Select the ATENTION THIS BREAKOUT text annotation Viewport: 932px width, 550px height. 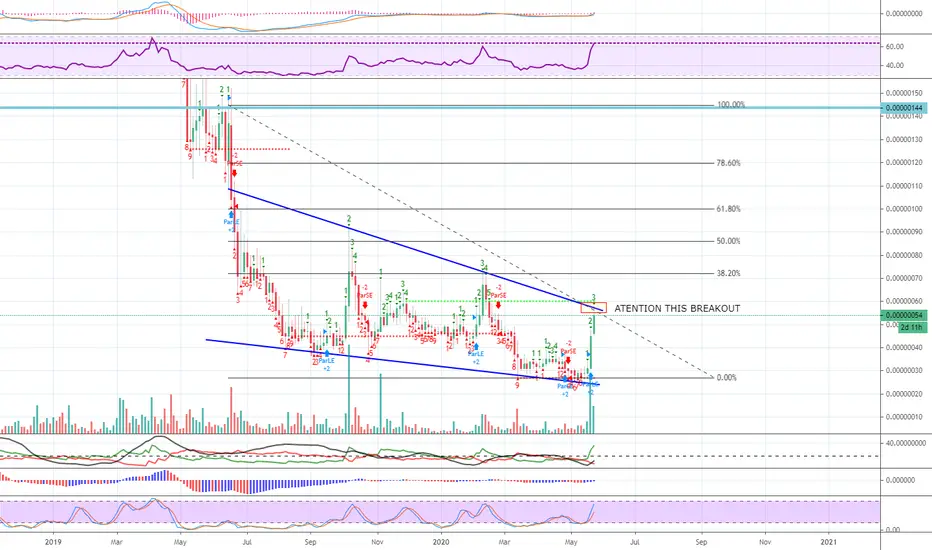tap(677, 309)
